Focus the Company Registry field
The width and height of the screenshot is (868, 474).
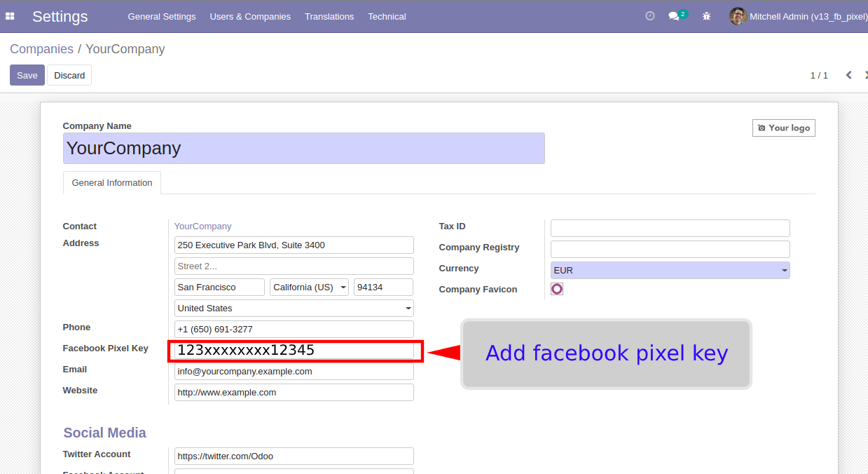pos(670,249)
